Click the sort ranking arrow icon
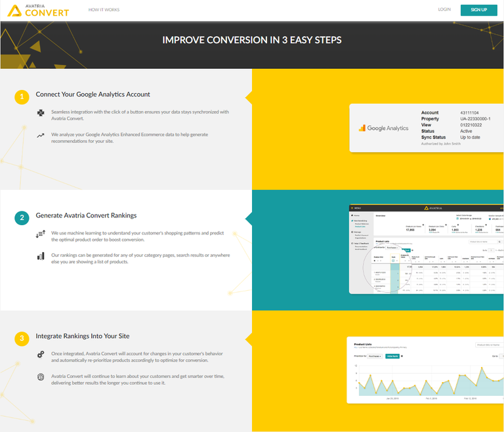This screenshot has width=504, height=432. point(41,234)
